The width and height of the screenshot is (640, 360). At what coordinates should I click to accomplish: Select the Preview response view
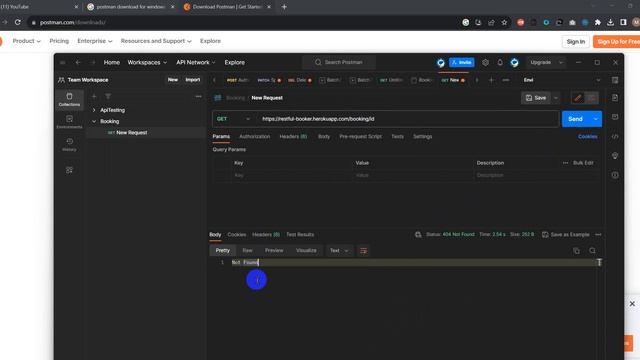coord(274,251)
